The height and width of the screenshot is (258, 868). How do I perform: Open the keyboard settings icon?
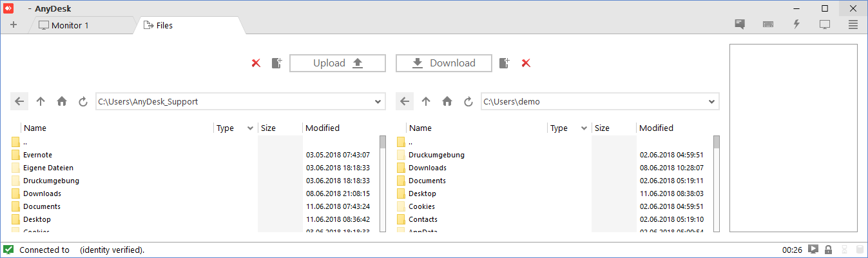(x=768, y=25)
